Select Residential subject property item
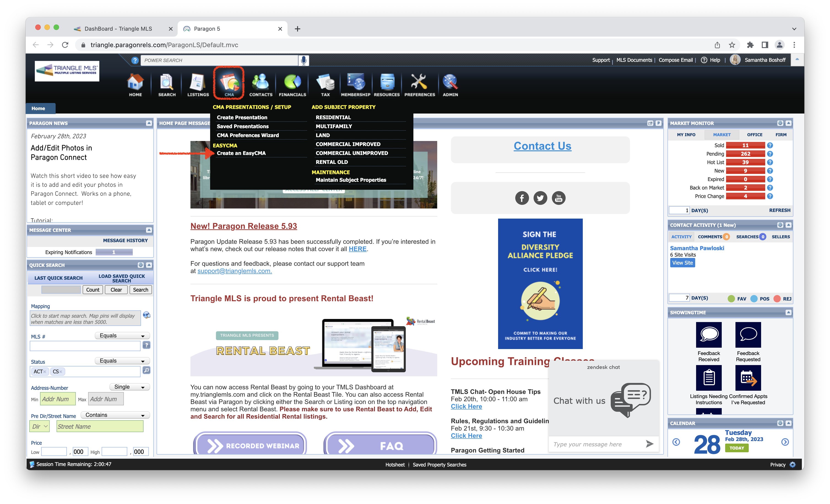This screenshot has width=830, height=504. click(x=333, y=117)
